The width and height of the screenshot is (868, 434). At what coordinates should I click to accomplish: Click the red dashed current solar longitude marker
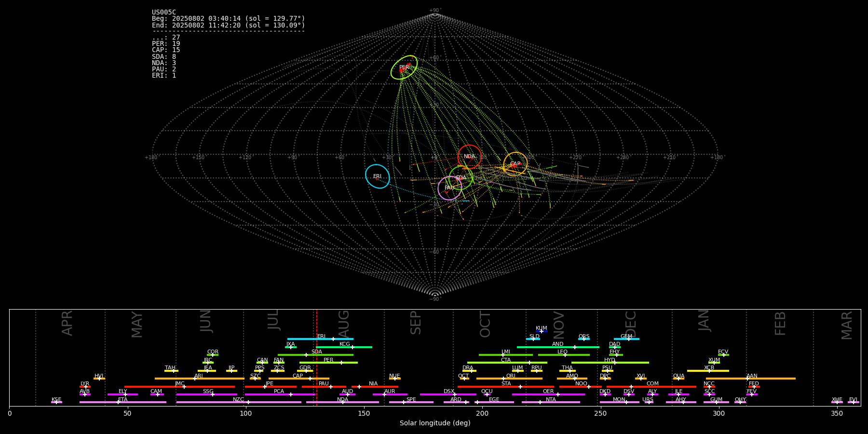click(x=317, y=357)
